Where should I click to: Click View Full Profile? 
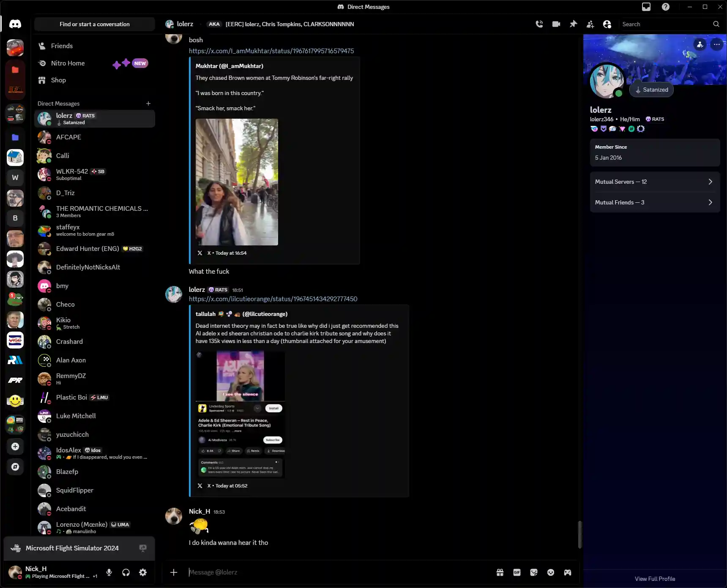(x=655, y=579)
